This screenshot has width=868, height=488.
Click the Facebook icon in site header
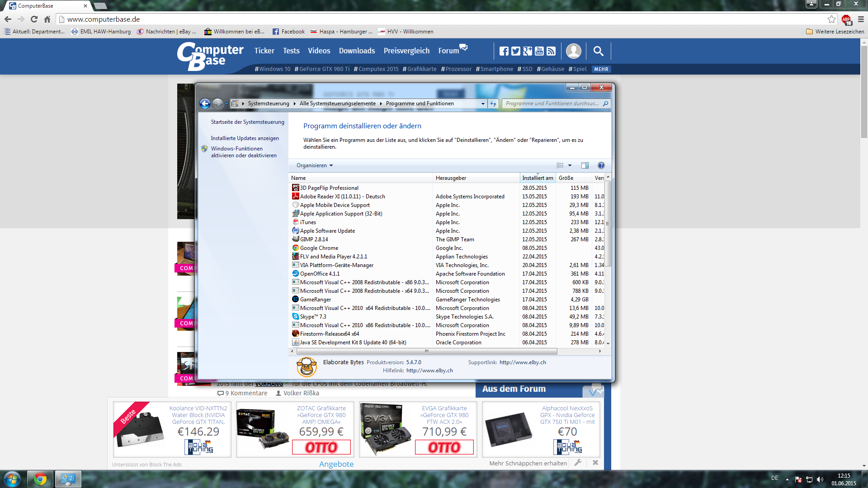point(504,51)
